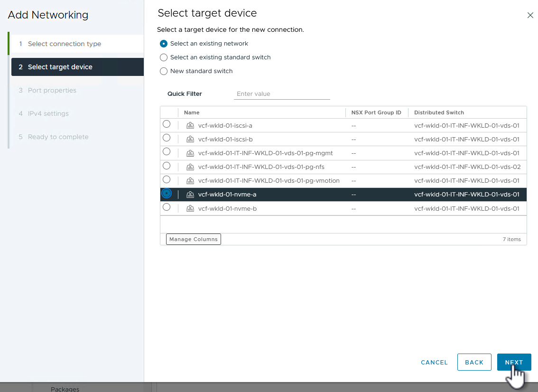Focus the Quick Filter input field
Image resolution: width=538 pixels, height=392 pixels.
click(282, 94)
